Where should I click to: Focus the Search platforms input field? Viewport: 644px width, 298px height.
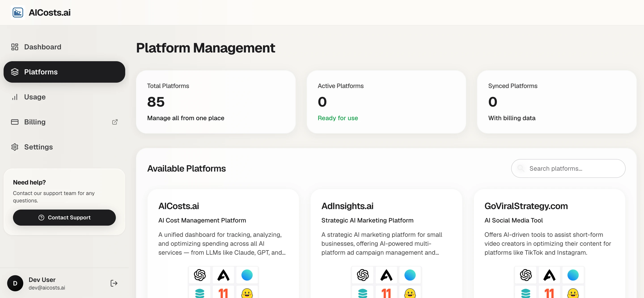568,169
